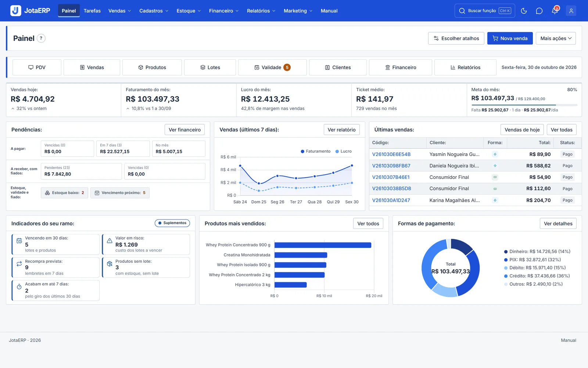Toggle Crédito entry in payment legend
Screen dimensions: 588x368
coord(537,276)
